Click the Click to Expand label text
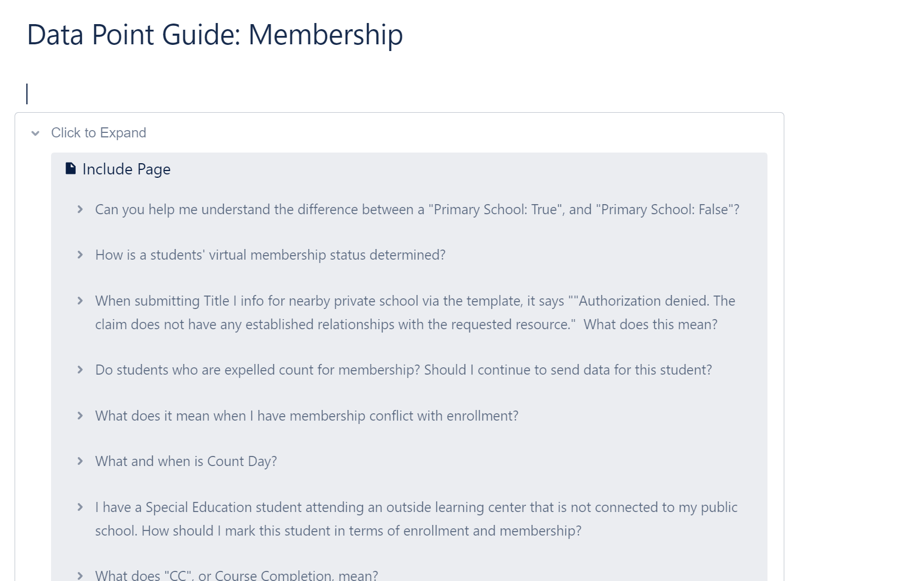This screenshot has height=581, width=924. pos(99,133)
